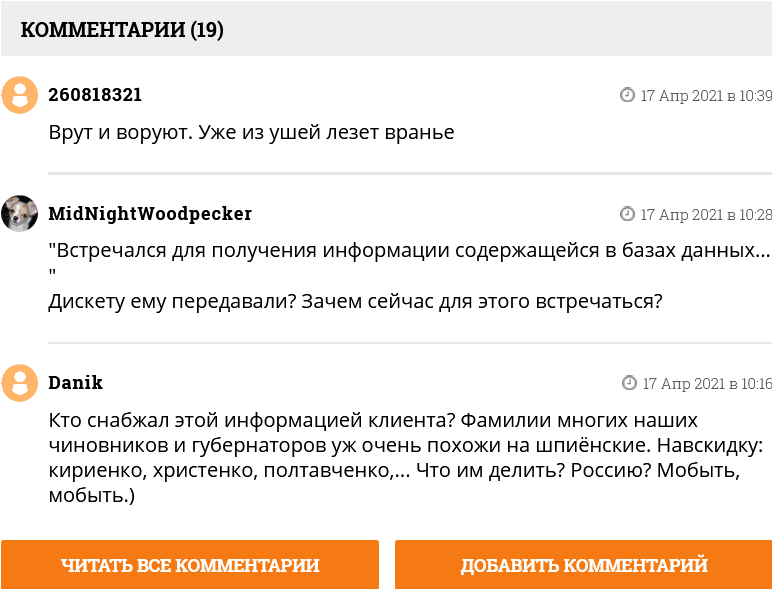Click the date text 17 Апр 2021 в 10:16
This screenshot has width=772, height=589.
coord(707,384)
